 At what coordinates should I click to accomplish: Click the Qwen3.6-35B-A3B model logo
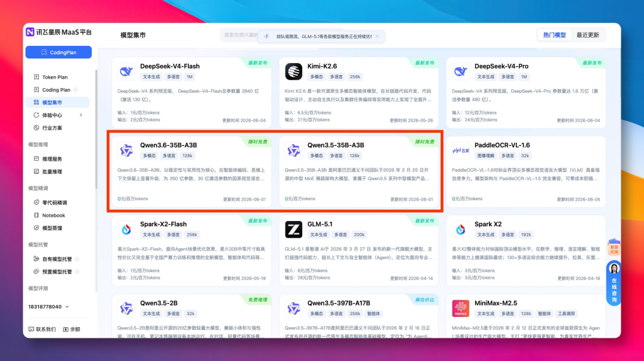126,151
